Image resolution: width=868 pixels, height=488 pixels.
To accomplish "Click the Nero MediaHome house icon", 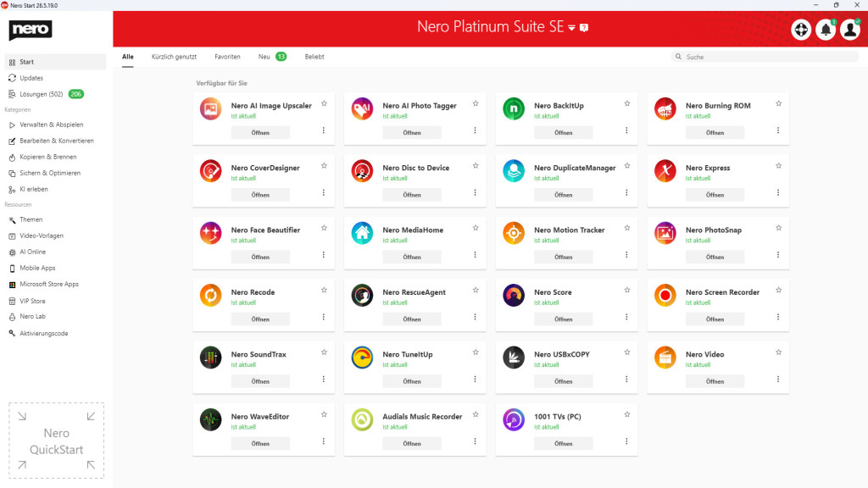I will click(361, 234).
